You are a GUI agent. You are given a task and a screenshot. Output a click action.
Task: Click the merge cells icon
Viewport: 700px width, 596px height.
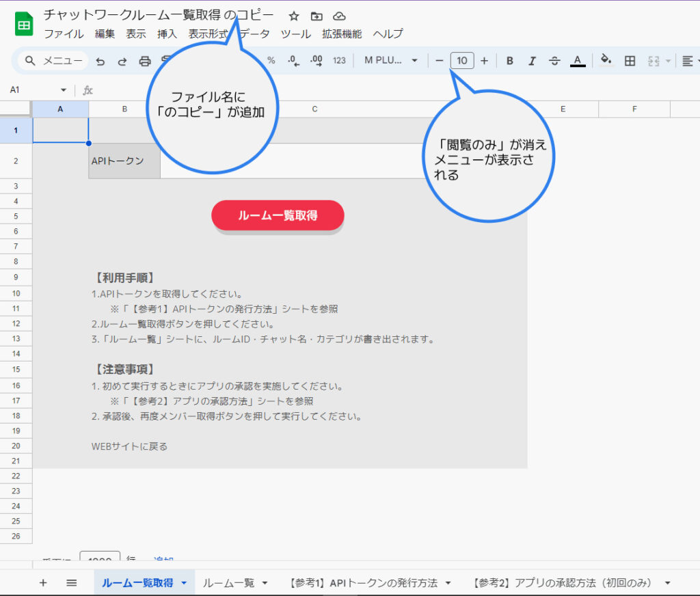click(x=654, y=61)
